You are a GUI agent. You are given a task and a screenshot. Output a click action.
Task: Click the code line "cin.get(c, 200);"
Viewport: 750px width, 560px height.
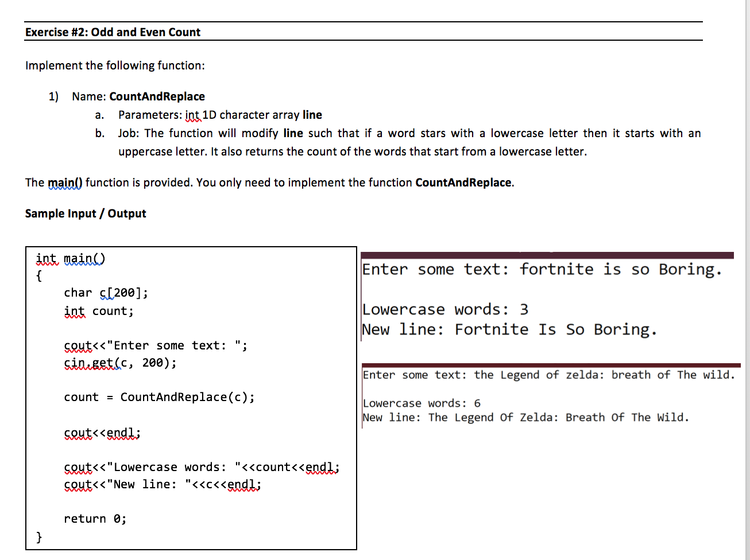[120, 363]
